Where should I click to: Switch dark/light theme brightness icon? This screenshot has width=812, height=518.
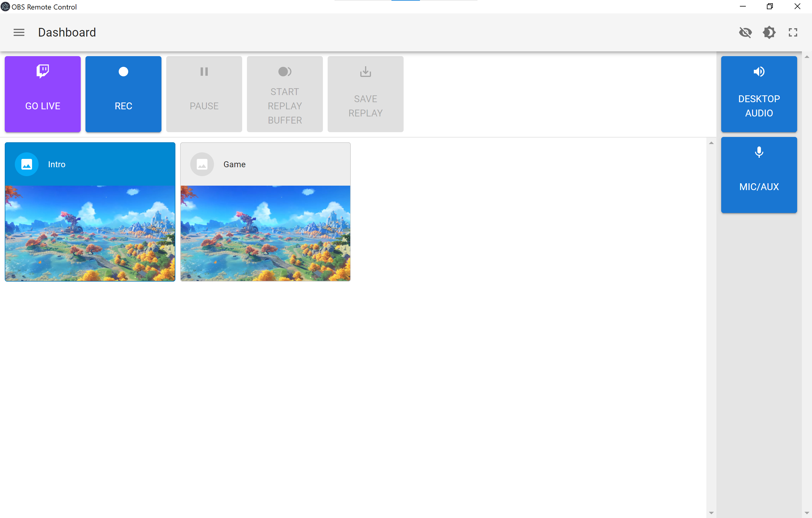[x=769, y=32]
